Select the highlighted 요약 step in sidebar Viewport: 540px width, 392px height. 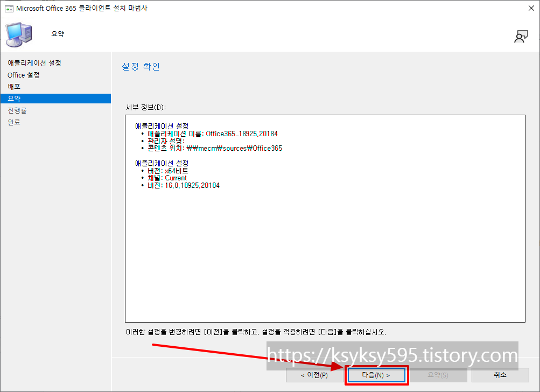(55, 99)
